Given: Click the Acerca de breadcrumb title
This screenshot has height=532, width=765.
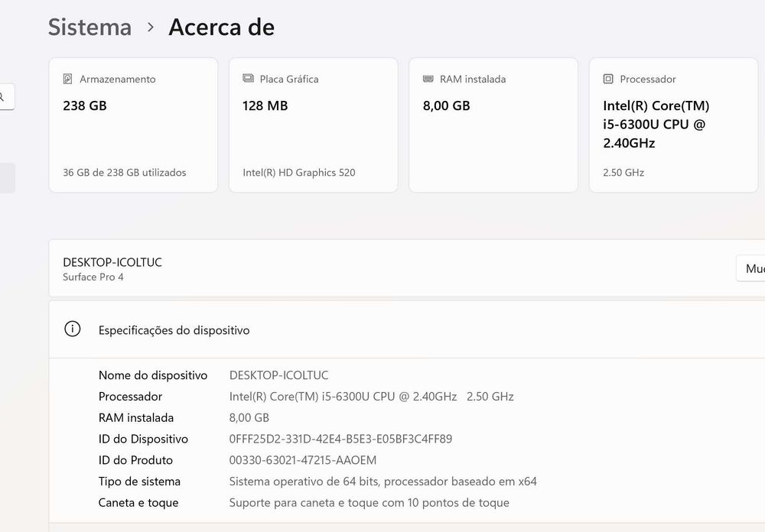Looking at the screenshot, I should (x=222, y=27).
